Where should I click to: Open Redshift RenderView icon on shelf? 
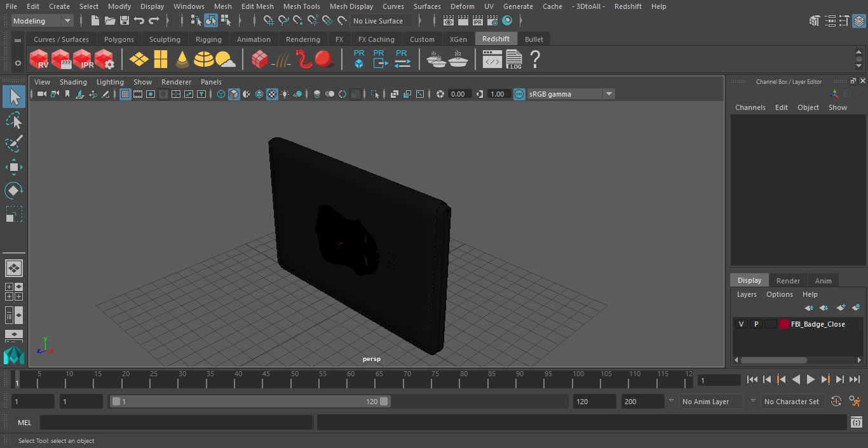[39, 60]
